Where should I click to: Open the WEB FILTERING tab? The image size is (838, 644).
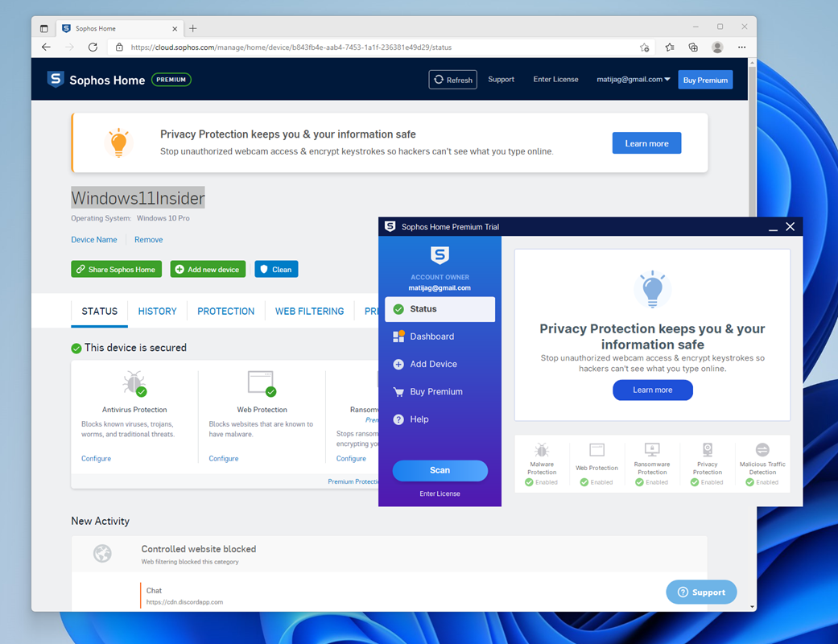309,311
